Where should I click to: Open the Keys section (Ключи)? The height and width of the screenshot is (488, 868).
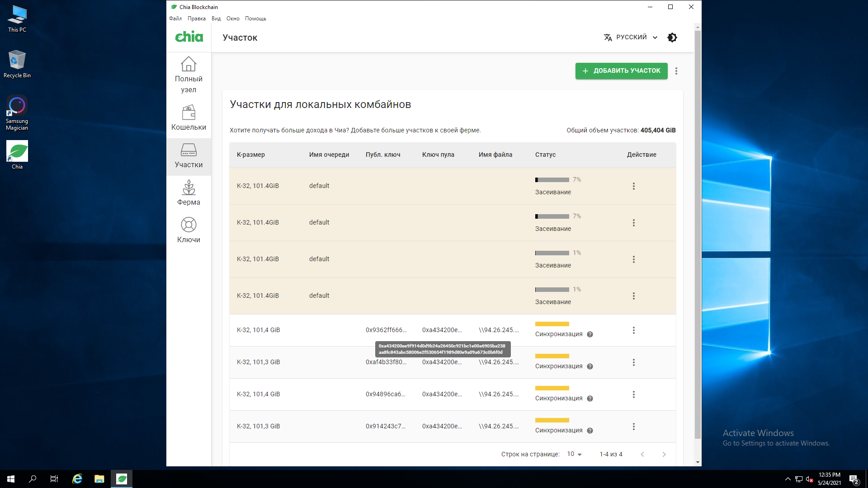(189, 231)
